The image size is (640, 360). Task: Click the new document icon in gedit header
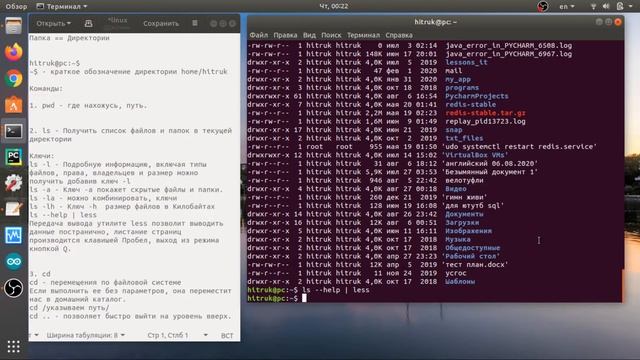click(x=88, y=23)
